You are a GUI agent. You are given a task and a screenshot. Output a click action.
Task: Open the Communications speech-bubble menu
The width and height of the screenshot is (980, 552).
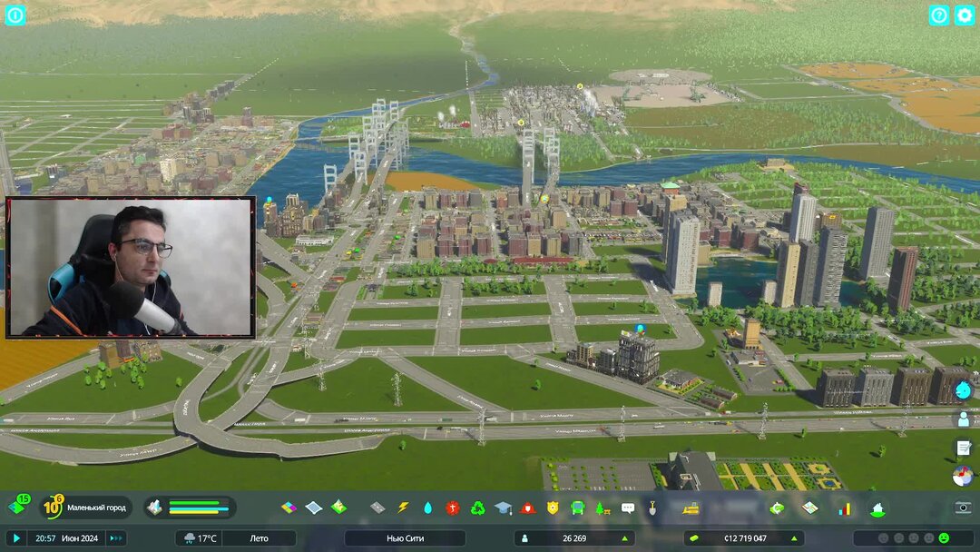pos(628,508)
